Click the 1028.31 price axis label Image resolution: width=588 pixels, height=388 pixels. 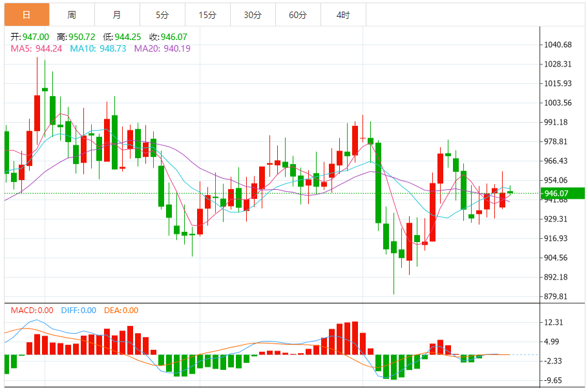[558, 64]
